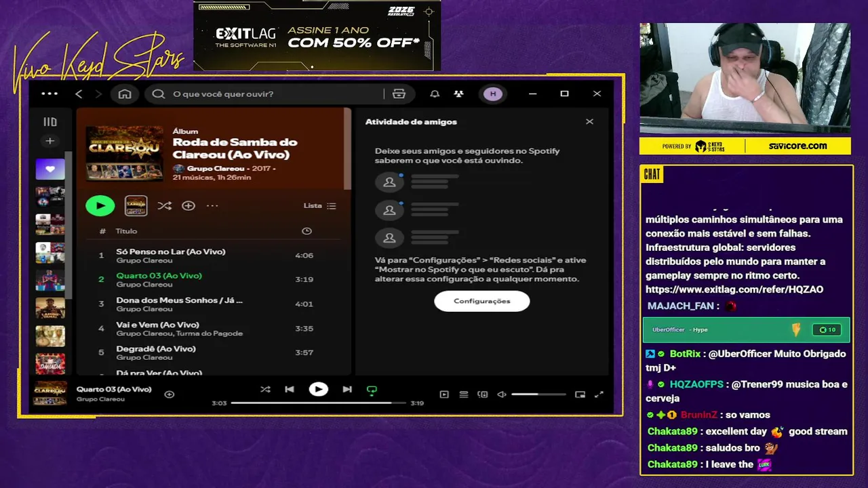Click the "3:03" elapsed time label
Screen dimensions: 868x488
219,403
